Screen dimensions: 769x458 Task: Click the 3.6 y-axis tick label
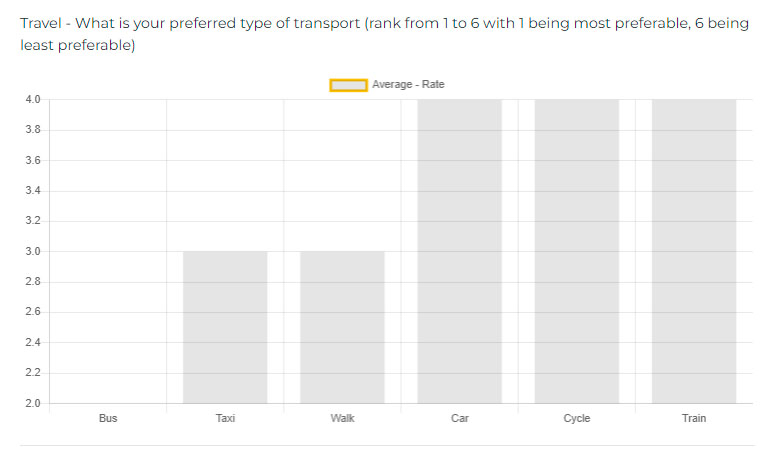point(33,160)
